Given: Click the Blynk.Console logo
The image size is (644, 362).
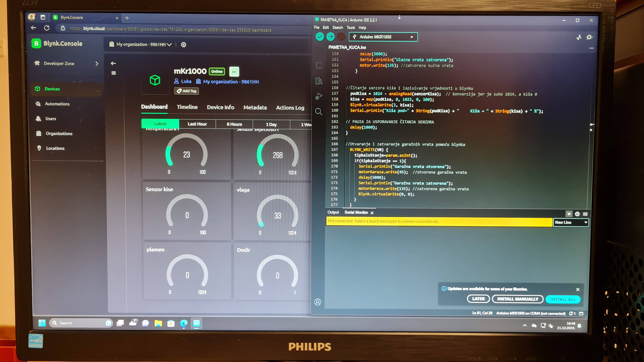Looking at the screenshot, I should tap(57, 43).
